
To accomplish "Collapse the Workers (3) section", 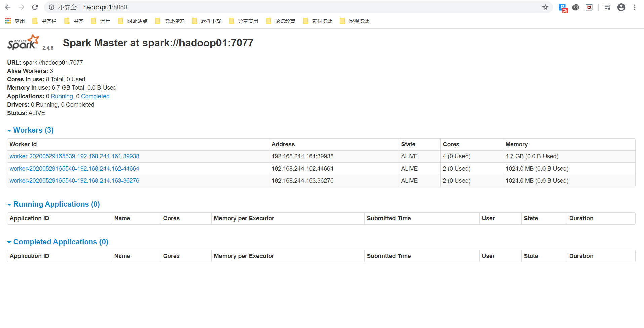I will 31,130.
